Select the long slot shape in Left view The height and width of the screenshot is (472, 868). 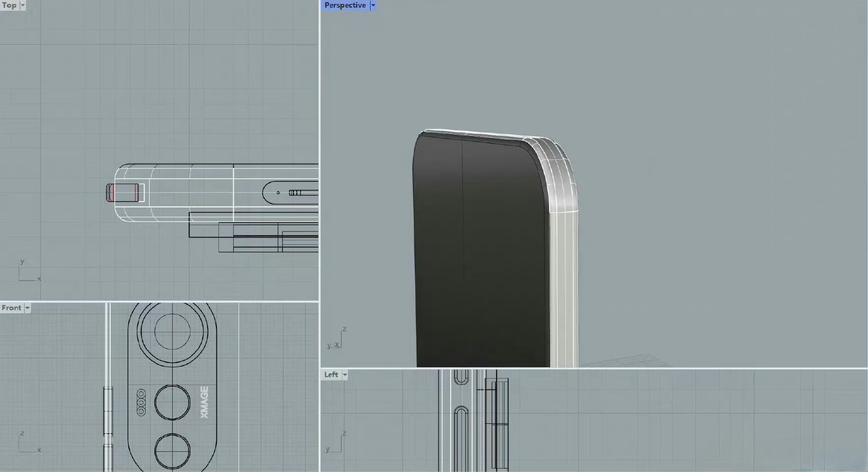coord(461,439)
